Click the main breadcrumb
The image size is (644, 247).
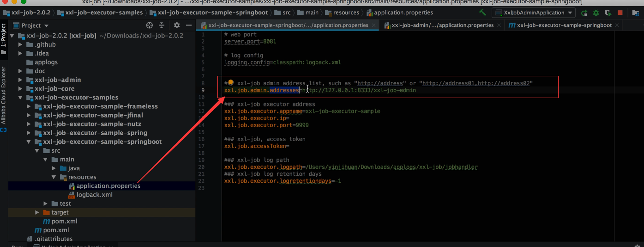tap(308, 12)
